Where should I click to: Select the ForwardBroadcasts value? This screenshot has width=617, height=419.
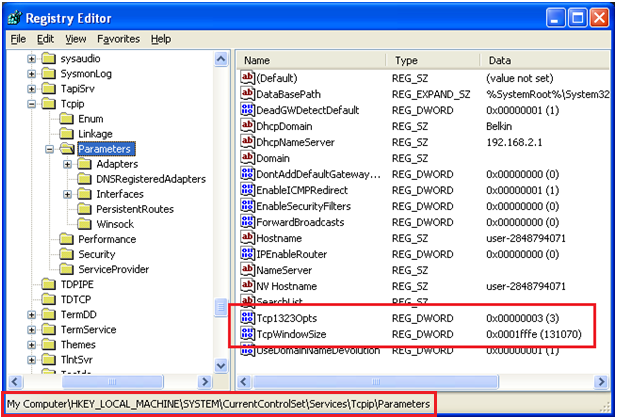pos(300,223)
